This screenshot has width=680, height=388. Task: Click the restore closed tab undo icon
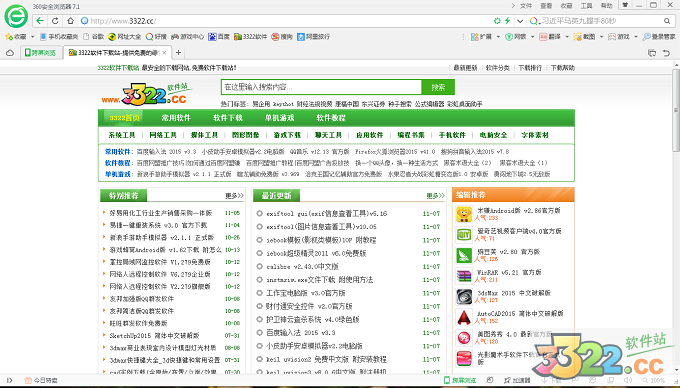(667, 53)
